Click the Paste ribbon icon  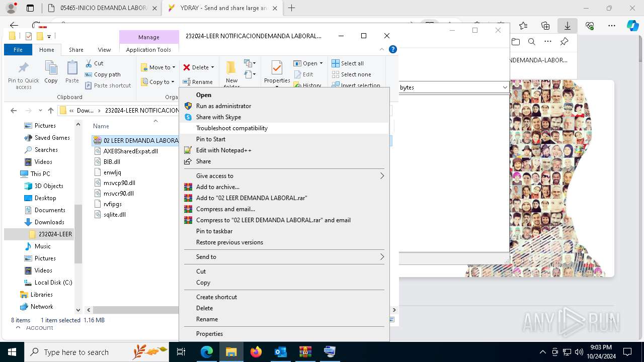point(72,72)
